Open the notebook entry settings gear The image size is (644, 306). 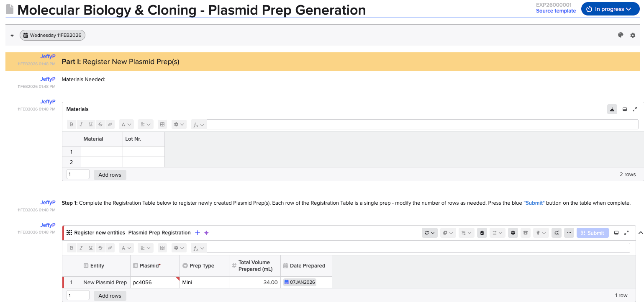click(x=633, y=36)
